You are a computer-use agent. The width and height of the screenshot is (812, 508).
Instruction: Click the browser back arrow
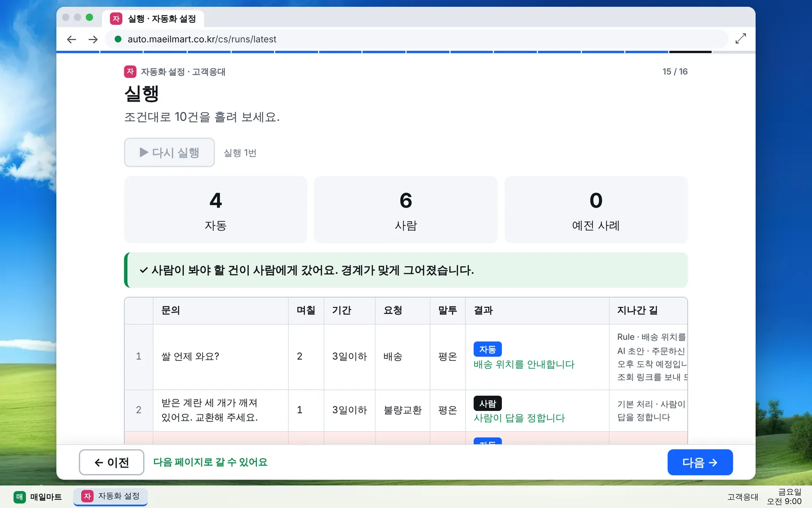coord(72,39)
